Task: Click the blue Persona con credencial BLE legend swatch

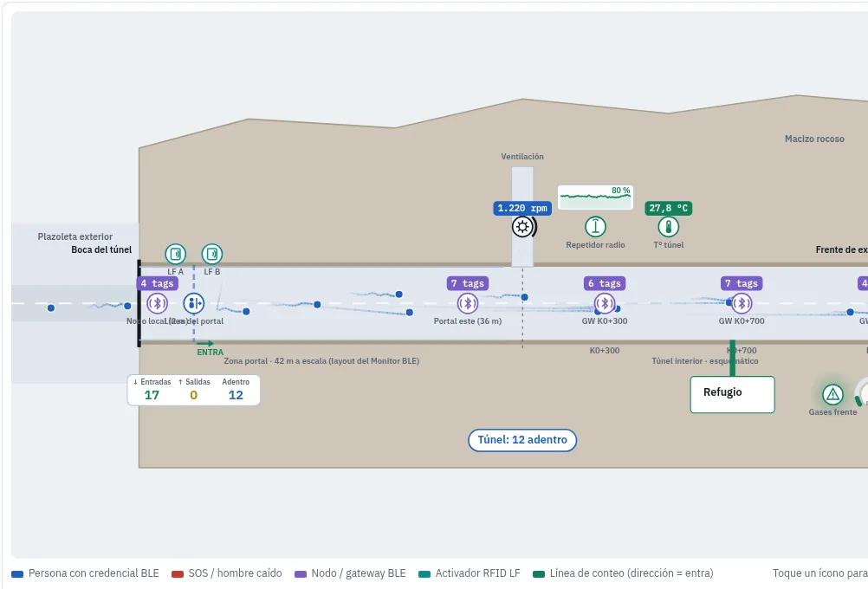Action: [x=17, y=574]
